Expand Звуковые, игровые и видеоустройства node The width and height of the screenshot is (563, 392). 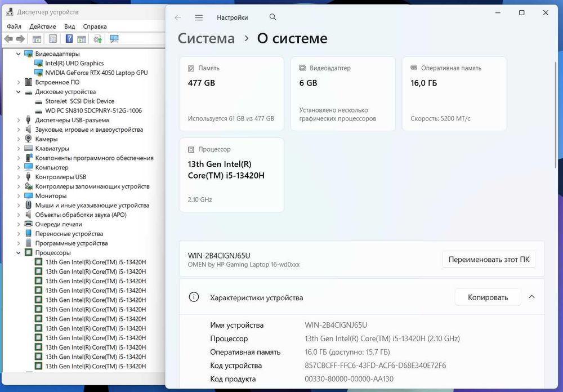point(19,130)
